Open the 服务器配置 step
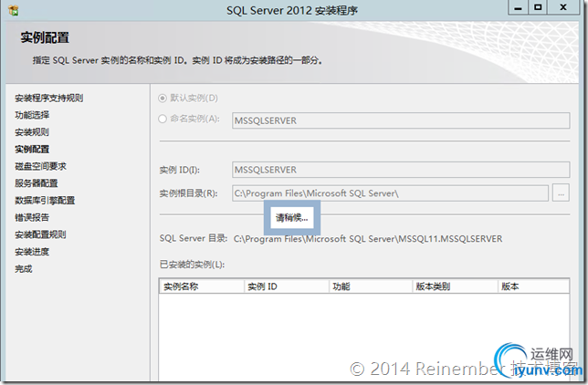The image size is (588, 385). pyautogui.click(x=37, y=183)
